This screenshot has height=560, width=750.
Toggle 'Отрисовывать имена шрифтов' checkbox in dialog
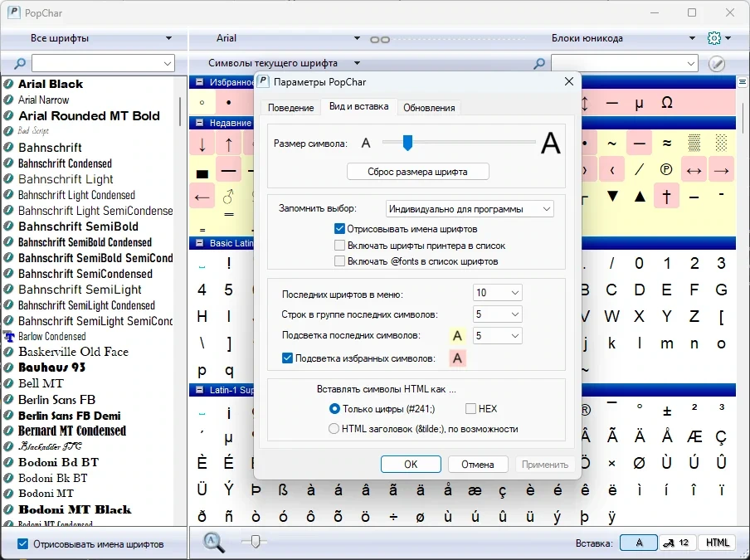339,229
